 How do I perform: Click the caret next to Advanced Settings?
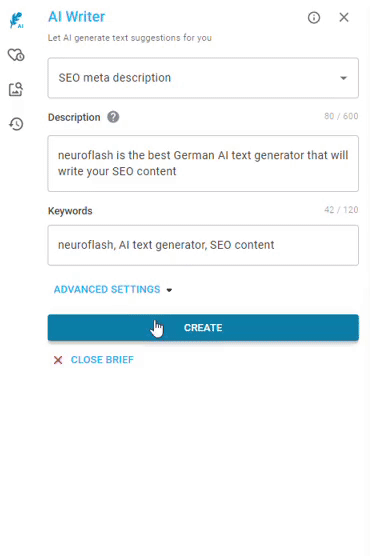point(169,290)
